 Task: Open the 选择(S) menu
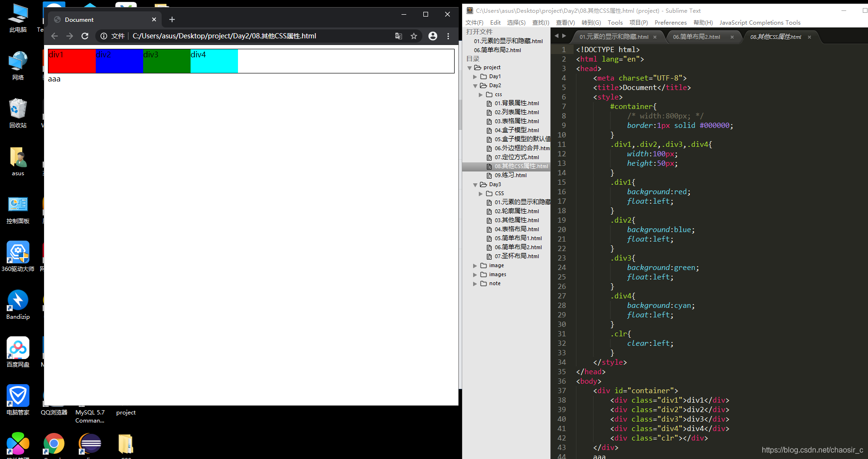click(x=516, y=23)
